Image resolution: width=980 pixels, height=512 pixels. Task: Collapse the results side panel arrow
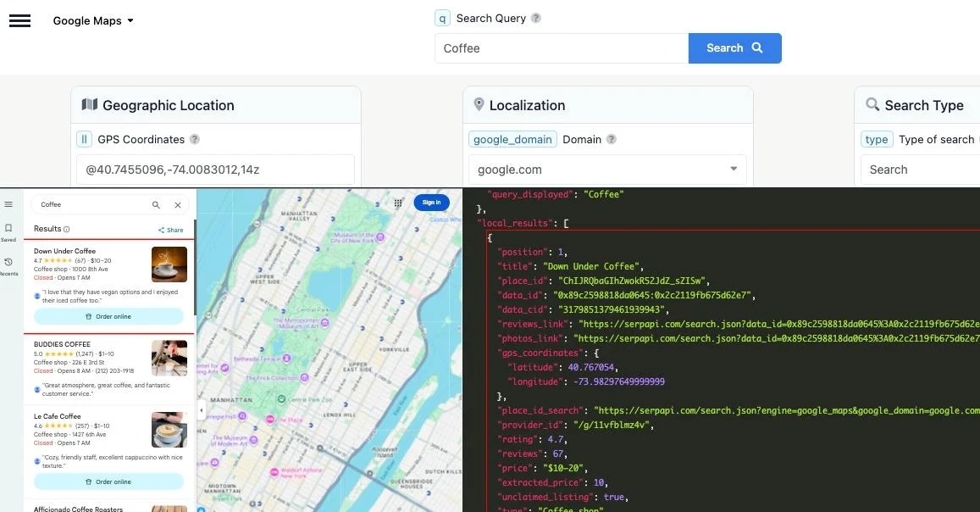click(x=202, y=411)
